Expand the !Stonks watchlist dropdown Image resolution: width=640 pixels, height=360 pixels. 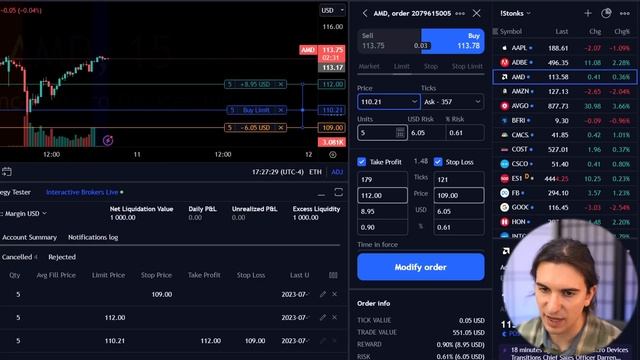[516, 13]
